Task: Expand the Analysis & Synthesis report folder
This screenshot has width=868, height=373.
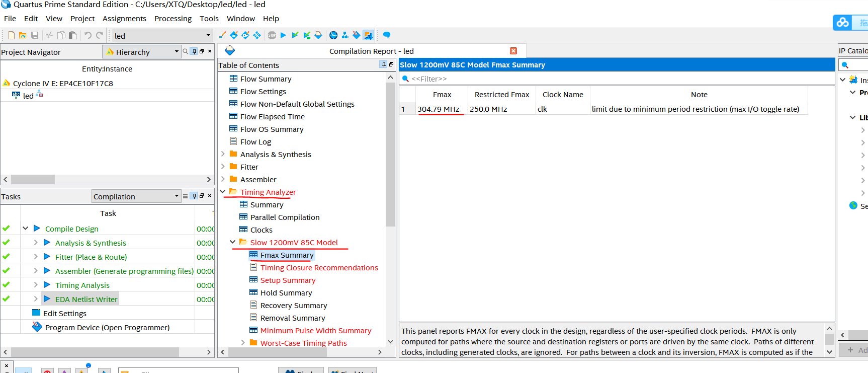Action: tap(223, 154)
